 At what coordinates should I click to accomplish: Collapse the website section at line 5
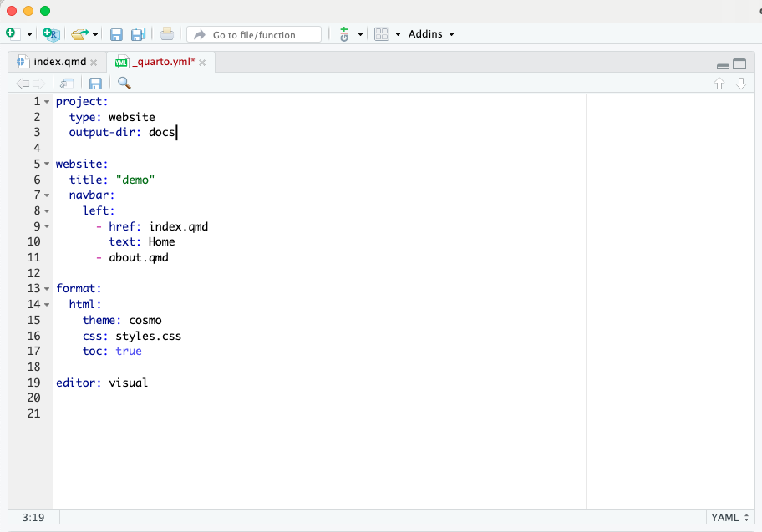point(47,165)
